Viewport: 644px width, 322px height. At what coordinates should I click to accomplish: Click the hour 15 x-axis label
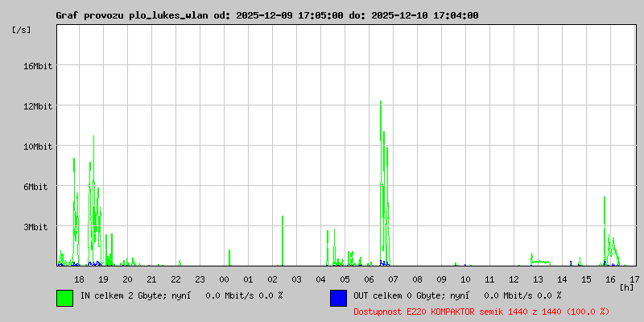click(586, 279)
